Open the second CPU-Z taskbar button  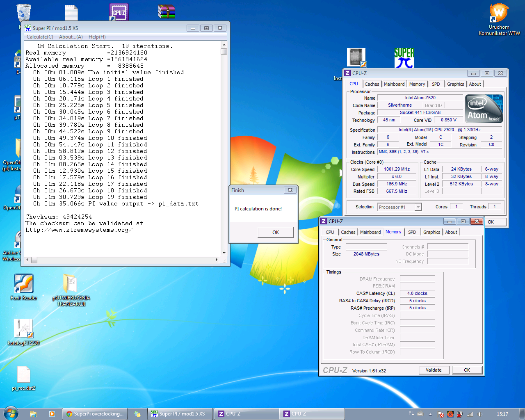pyautogui.click(x=312, y=414)
